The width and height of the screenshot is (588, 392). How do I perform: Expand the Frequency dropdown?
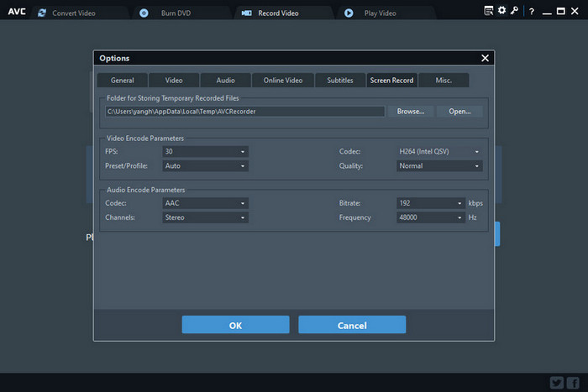point(431,217)
